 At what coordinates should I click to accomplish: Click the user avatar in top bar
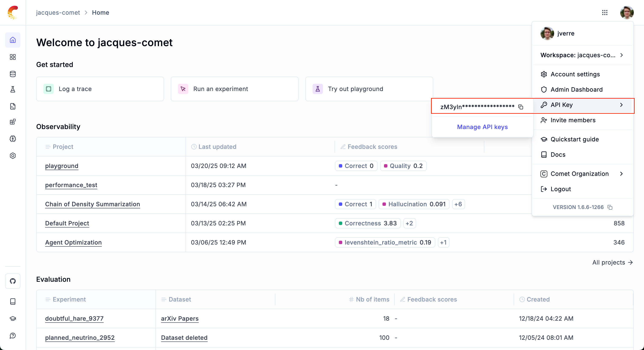(627, 13)
